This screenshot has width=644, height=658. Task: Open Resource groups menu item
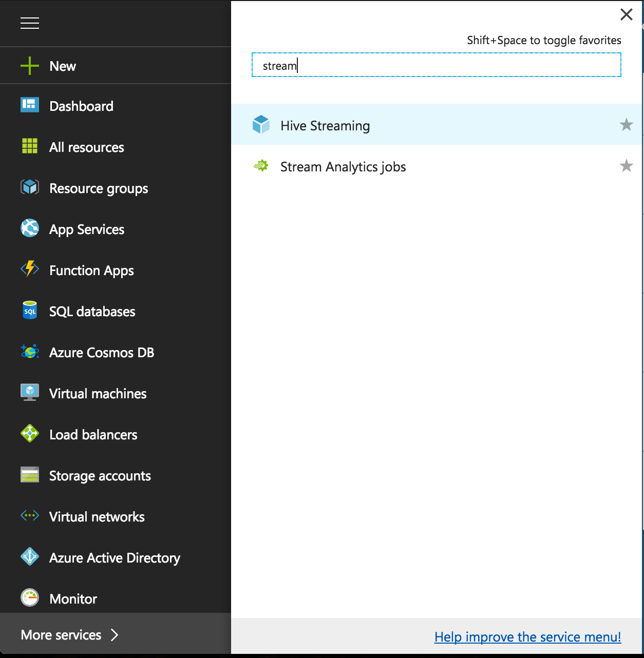pyautogui.click(x=99, y=189)
